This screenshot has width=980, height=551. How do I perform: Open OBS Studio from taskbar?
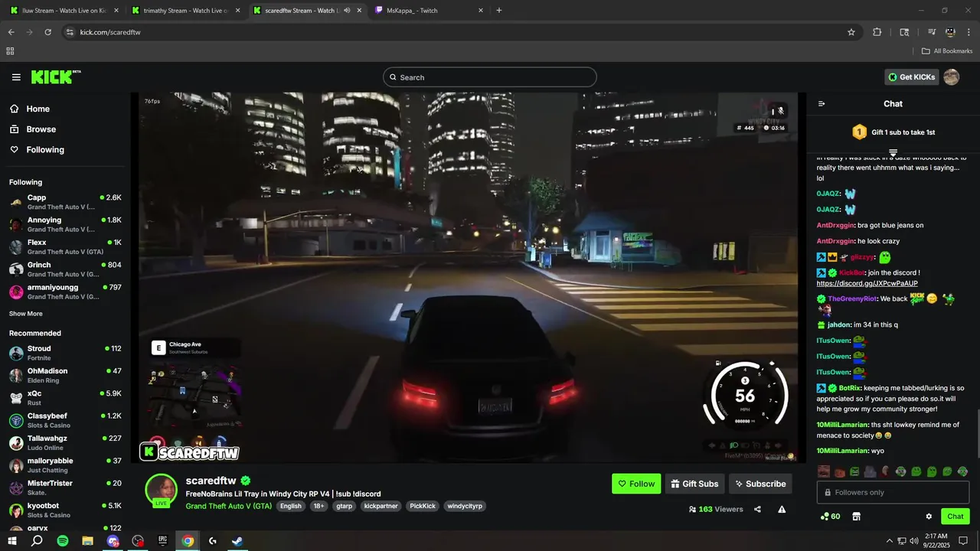[138, 541]
